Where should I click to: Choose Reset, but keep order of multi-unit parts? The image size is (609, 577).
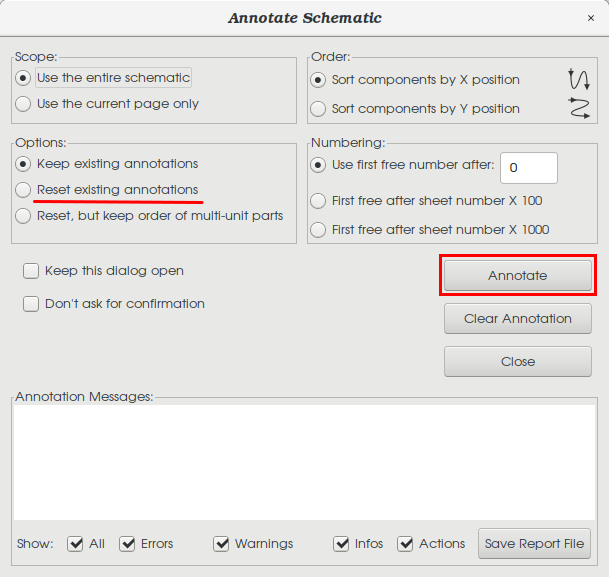pos(24,216)
